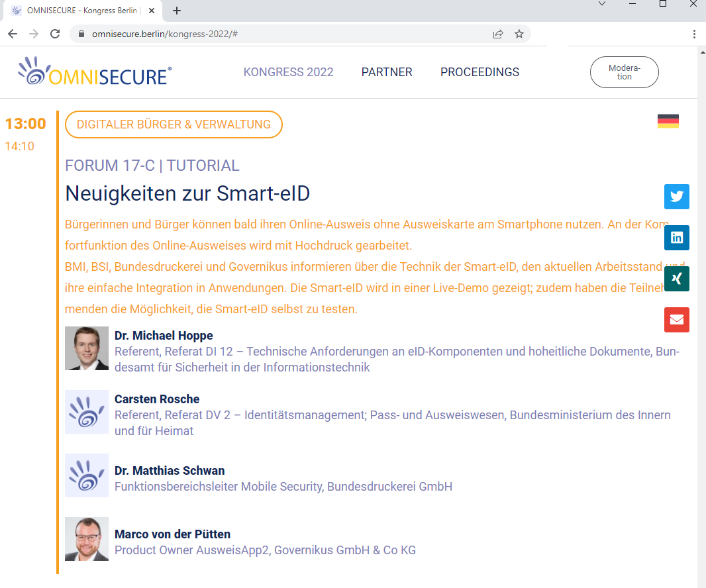Open tab search chevron
The image size is (706, 588).
coord(601,3)
